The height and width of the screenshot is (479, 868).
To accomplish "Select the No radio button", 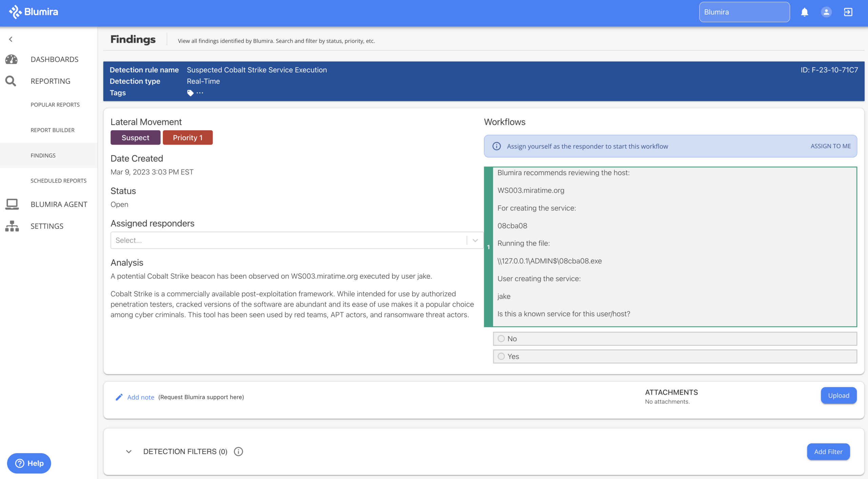I will (501, 338).
